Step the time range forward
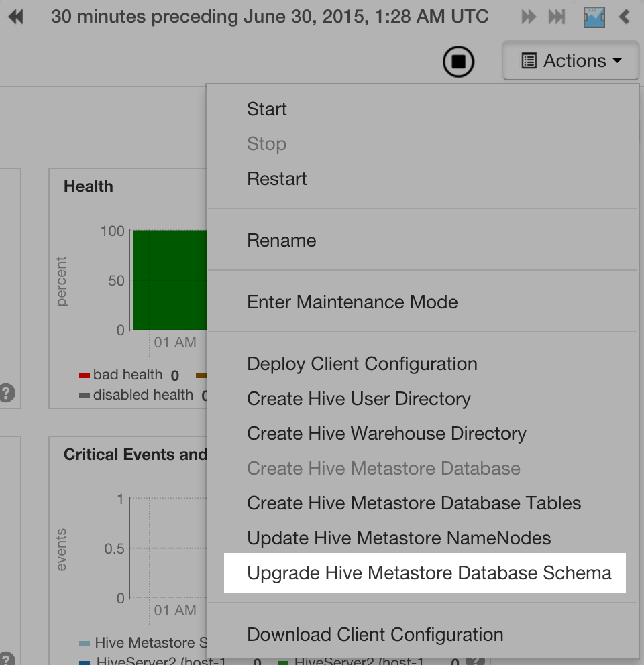 [529, 17]
